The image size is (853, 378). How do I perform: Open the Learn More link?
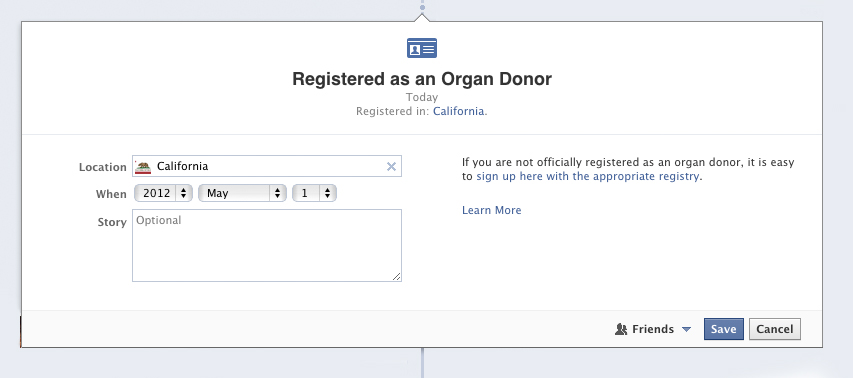[491, 210]
